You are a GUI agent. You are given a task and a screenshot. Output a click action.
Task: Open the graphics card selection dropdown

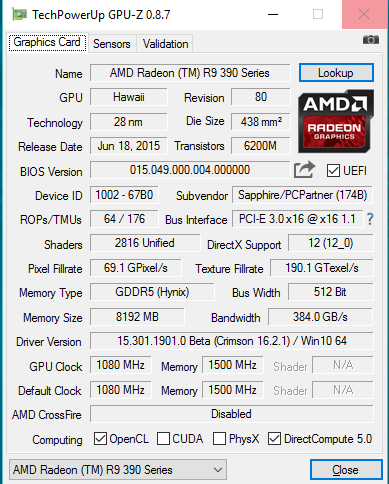[x=118, y=470]
